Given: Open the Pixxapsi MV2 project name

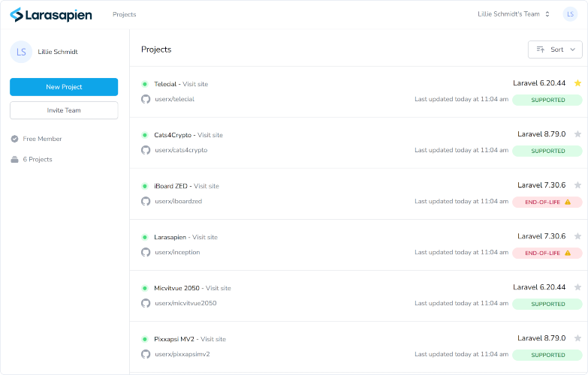Looking at the screenshot, I should point(174,339).
